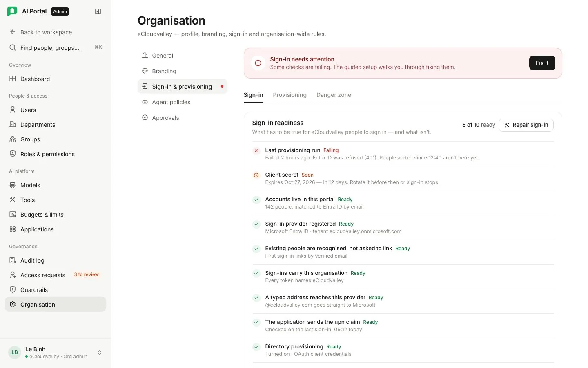Screen dimensions: 588x368
Task: Click the Groups people icon
Action: (x=13, y=139)
